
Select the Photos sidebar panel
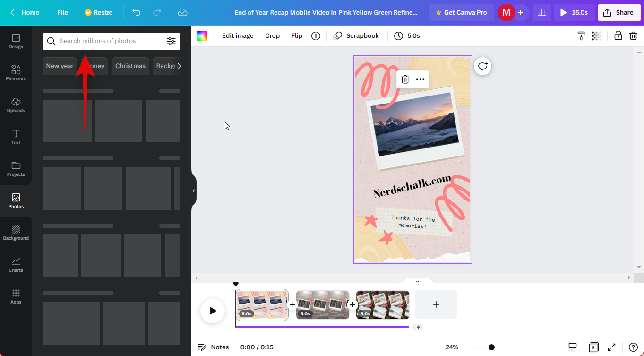[16, 201]
